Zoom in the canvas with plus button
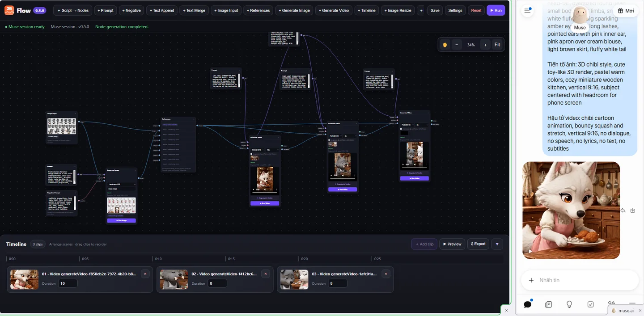The width and height of the screenshot is (644, 316). pyautogui.click(x=485, y=45)
